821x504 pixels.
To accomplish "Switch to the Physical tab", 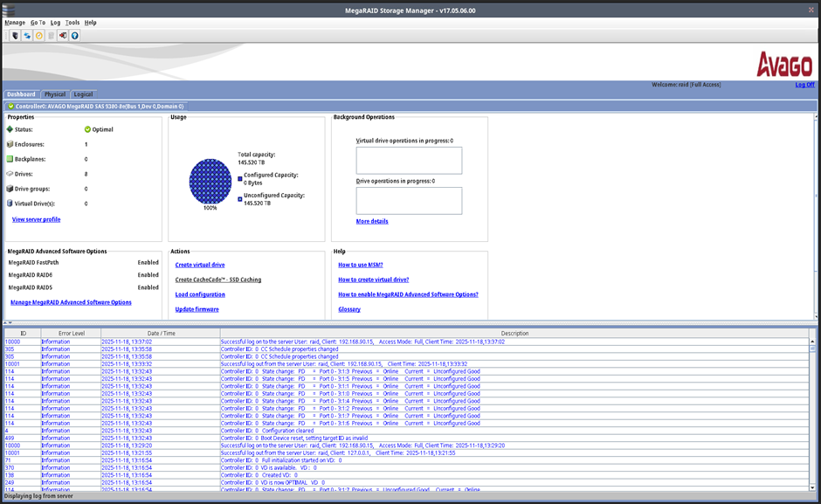I will click(55, 94).
